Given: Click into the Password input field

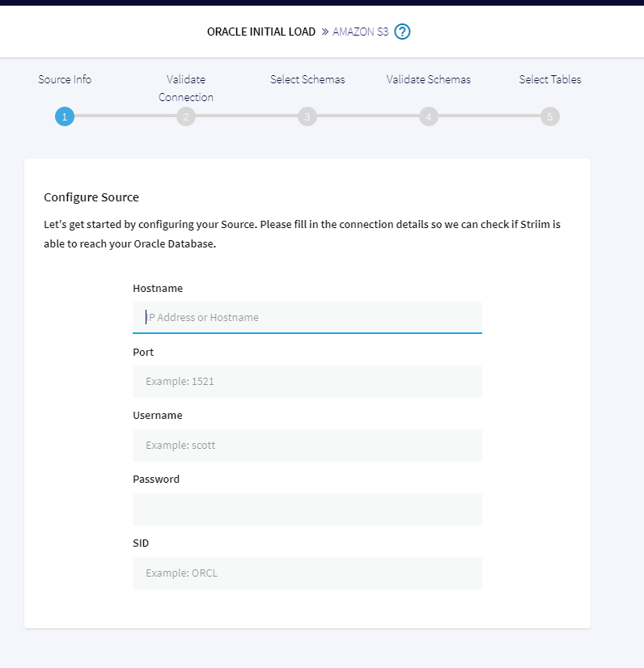Looking at the screenshot, I should click(307, 509).
